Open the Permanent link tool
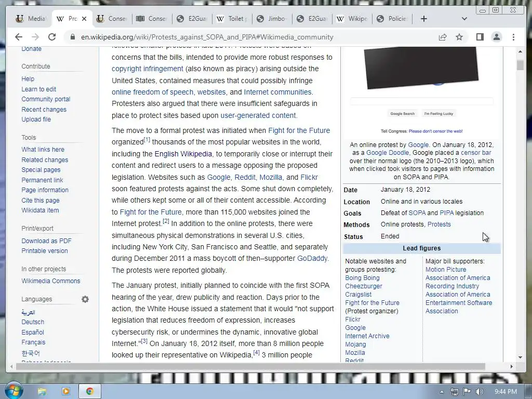Viewport: 532px width, 399px height. click(x=42, y=180)
